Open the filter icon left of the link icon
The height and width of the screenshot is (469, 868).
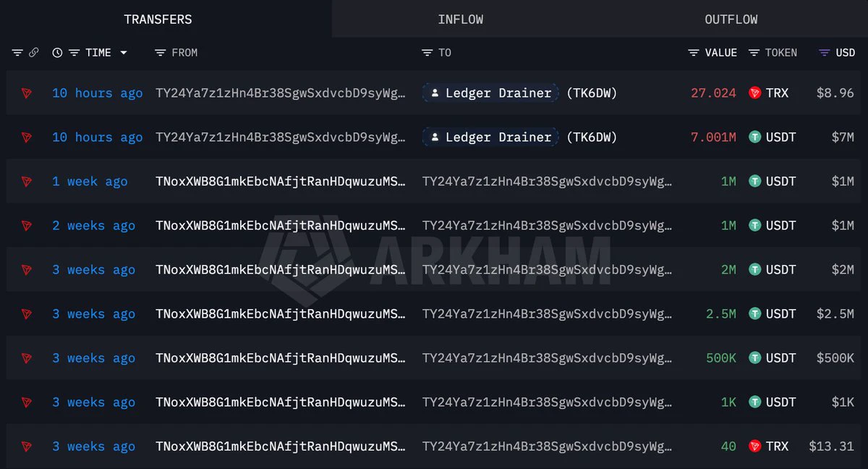point(17,53)
